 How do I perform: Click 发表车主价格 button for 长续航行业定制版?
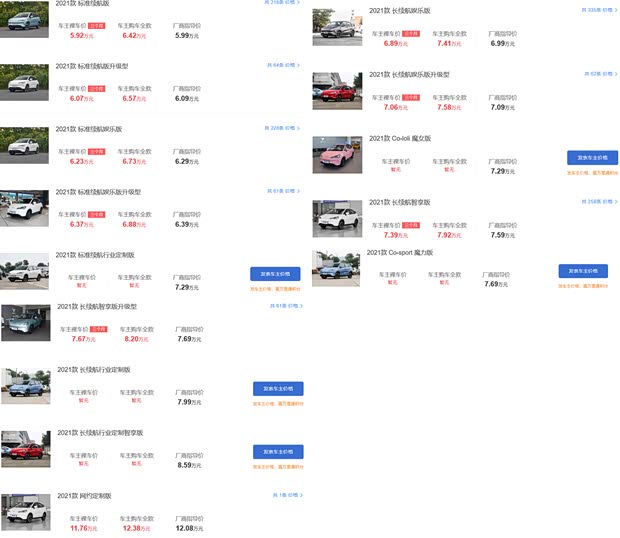[277, 389]
